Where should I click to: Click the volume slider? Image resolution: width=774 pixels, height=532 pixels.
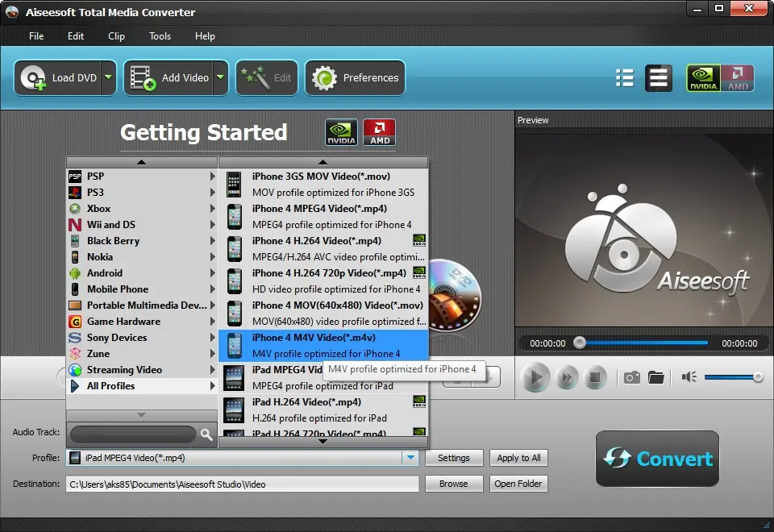click(x=733, y=377)
